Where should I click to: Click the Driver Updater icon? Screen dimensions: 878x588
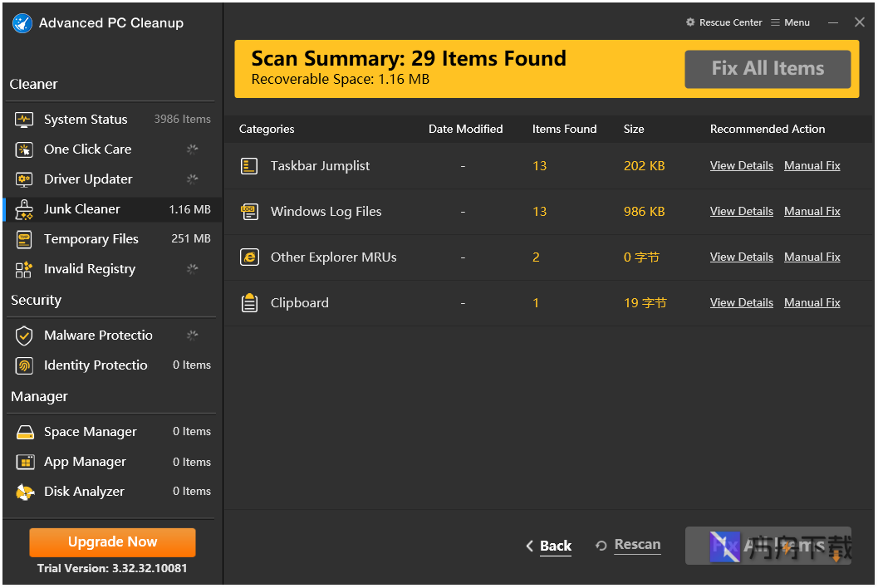pos(24,179)
